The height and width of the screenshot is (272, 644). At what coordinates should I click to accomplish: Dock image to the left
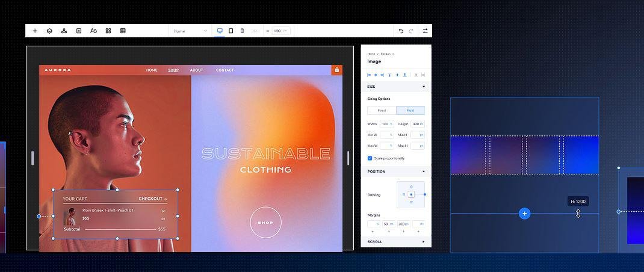pyautogui.click(x=404, y=194)
